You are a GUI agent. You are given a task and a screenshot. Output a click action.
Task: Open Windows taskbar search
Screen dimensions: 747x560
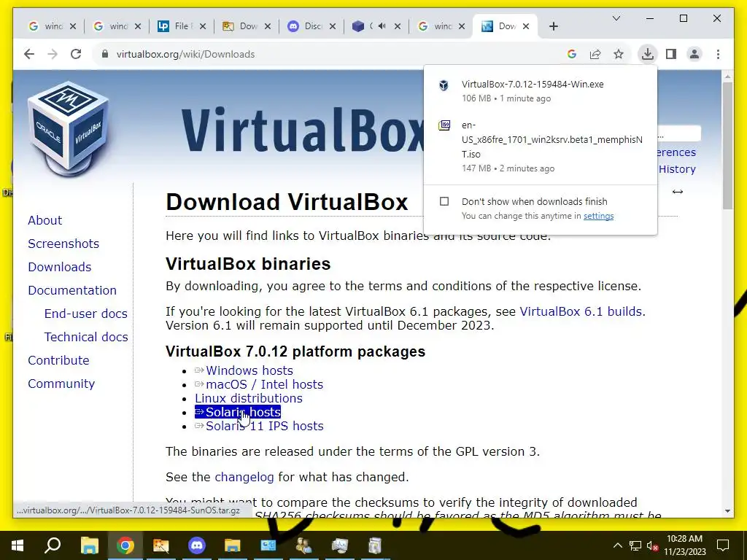pos(53,545)
